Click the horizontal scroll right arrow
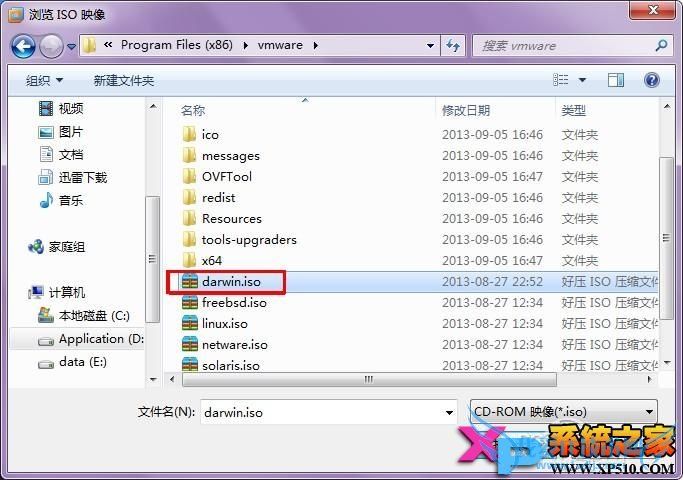This screenshot has height=480, width=683. click(650, 379)
